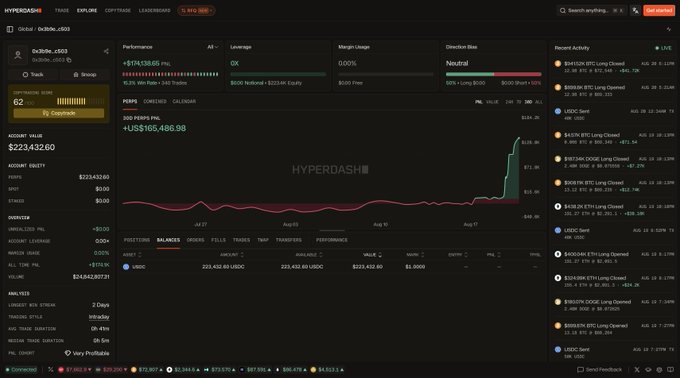The height and width of the screenshot is (378, 680).
Task: Sort balances by PNL column
Action: 494,255
